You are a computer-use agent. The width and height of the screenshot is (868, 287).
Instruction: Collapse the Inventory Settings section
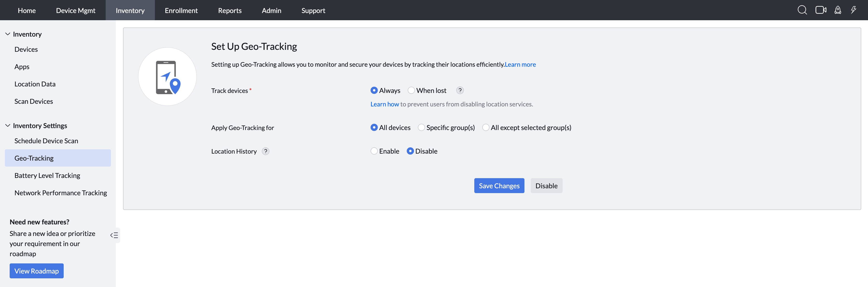pyautogui.click(x=8, y=125)
